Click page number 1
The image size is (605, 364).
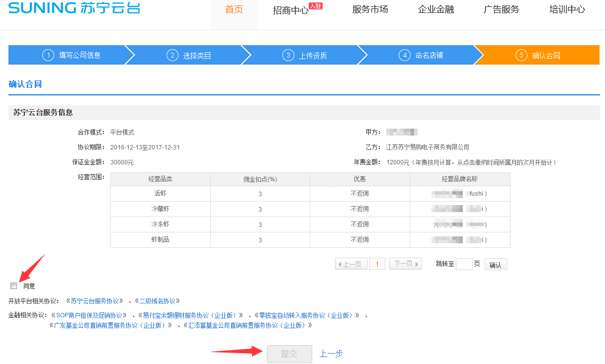tap(377, 264)
